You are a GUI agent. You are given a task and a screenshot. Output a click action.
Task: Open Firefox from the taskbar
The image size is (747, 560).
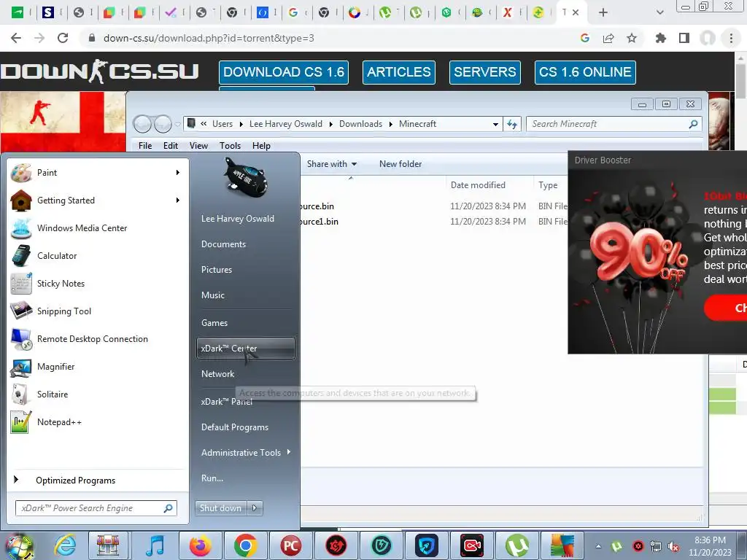(x=200, y=545)
